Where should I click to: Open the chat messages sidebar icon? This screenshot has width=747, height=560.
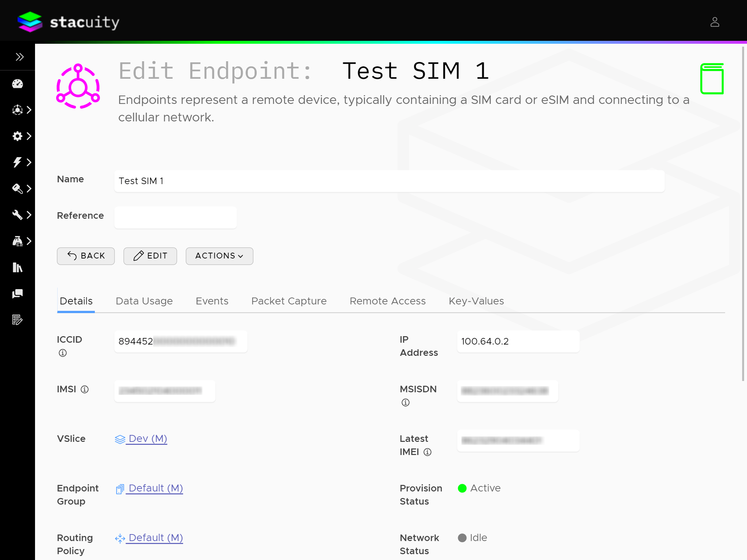tap(18, 293)
